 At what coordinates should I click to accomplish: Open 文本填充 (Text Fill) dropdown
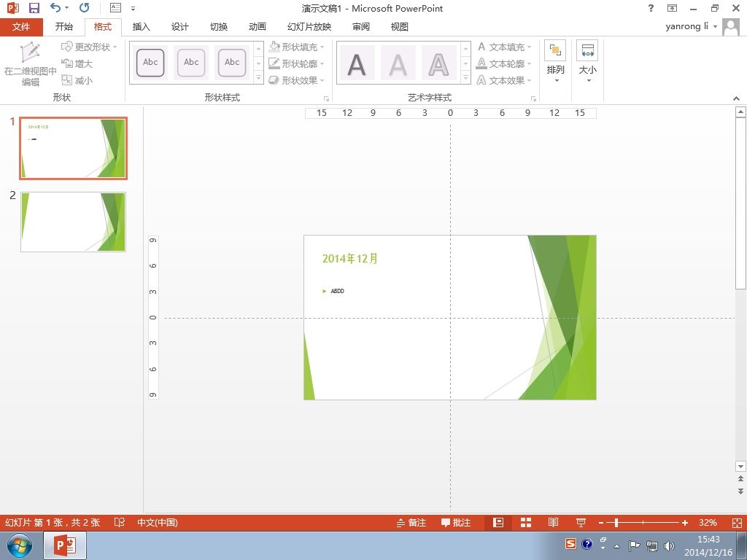(x=504, y=47)
